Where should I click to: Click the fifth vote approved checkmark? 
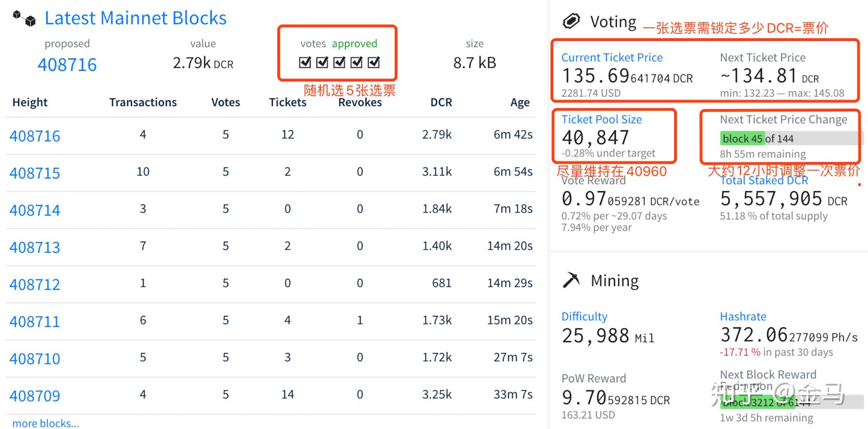374,62
